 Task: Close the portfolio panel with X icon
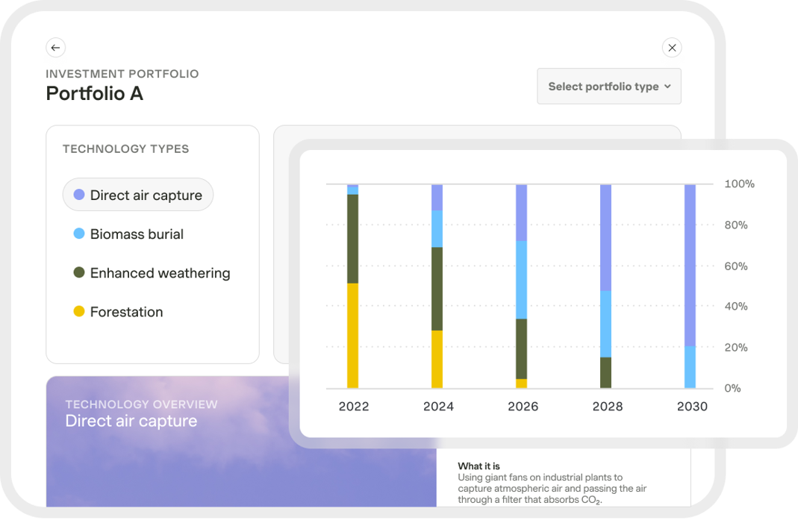click(672, 48)
